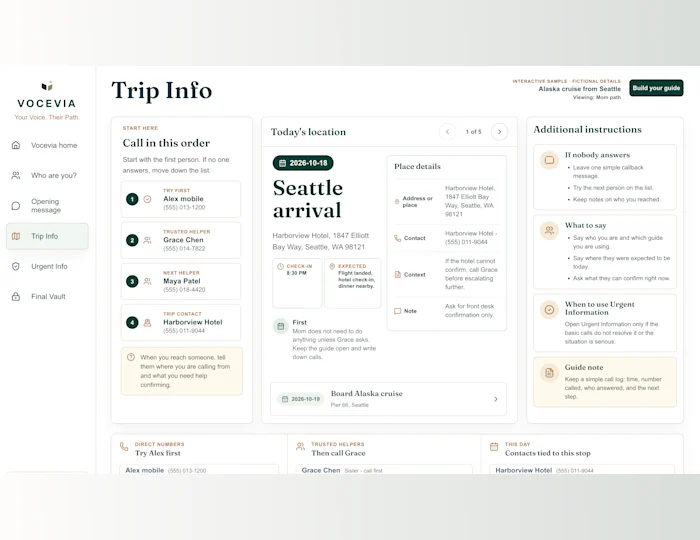
Task: Click the number 1 badge on Alex mobile
Action: click(x=132, y=199)
